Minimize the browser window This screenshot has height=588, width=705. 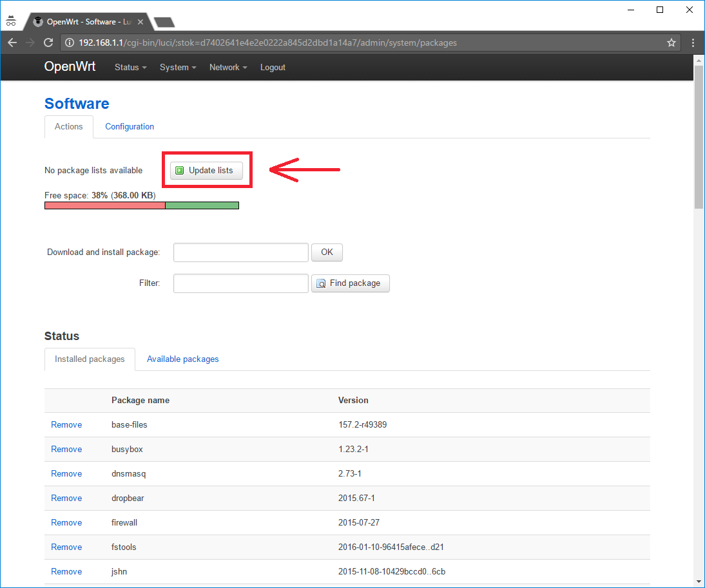[x=631, y=10]
